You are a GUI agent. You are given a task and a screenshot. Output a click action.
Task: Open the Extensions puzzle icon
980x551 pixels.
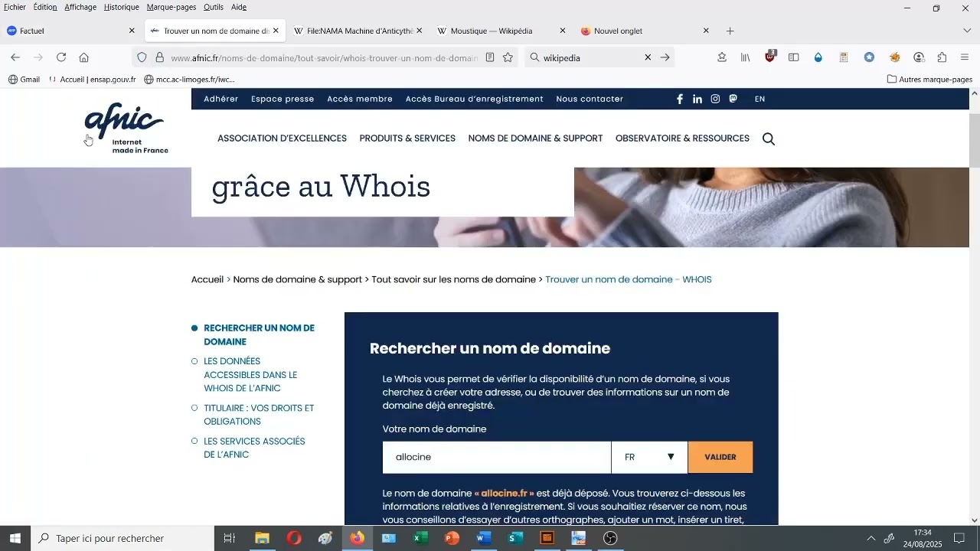(x=942, y=57)
